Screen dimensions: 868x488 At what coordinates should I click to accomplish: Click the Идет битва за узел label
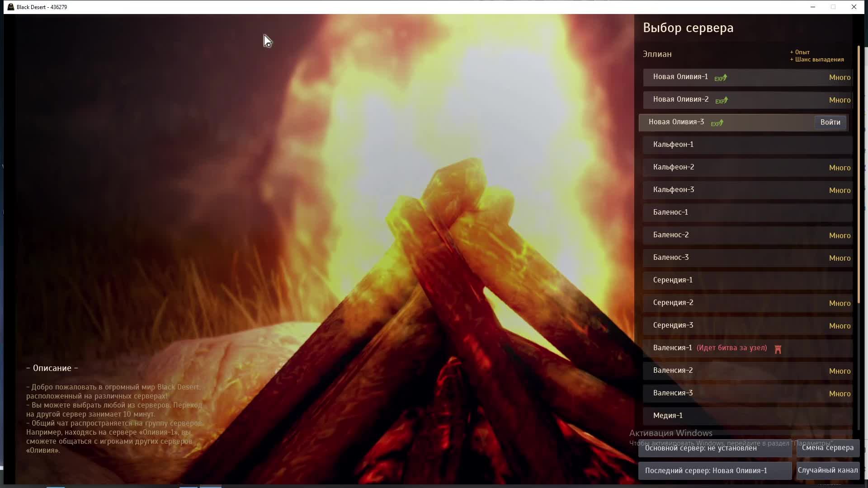[x=731, y=348]
